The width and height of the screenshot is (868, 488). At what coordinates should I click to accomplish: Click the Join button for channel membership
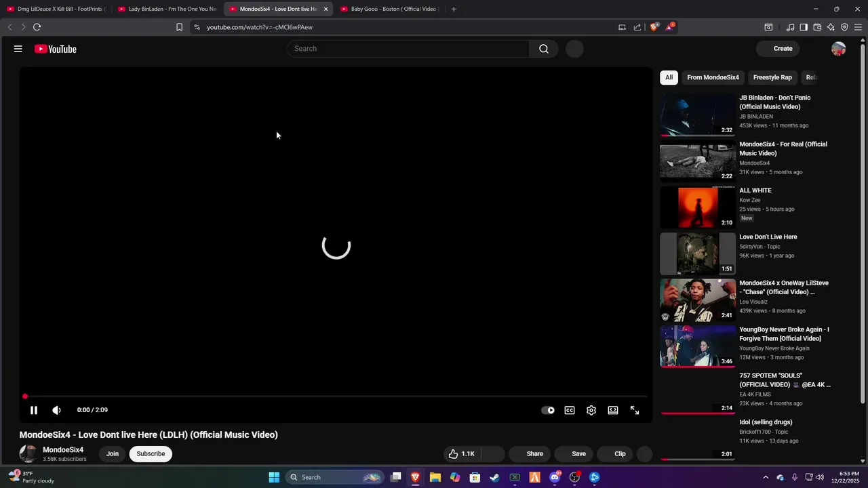pyautogui.click(x=113, y=454)
